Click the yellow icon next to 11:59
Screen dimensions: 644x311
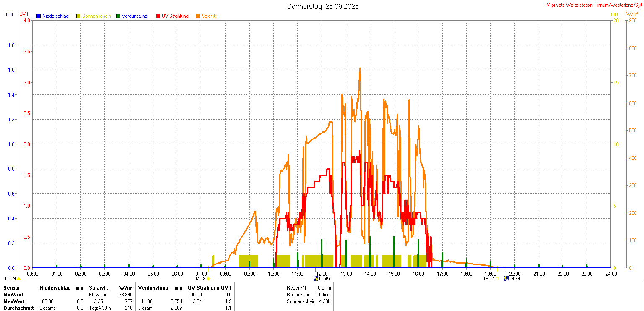[19, 279]
